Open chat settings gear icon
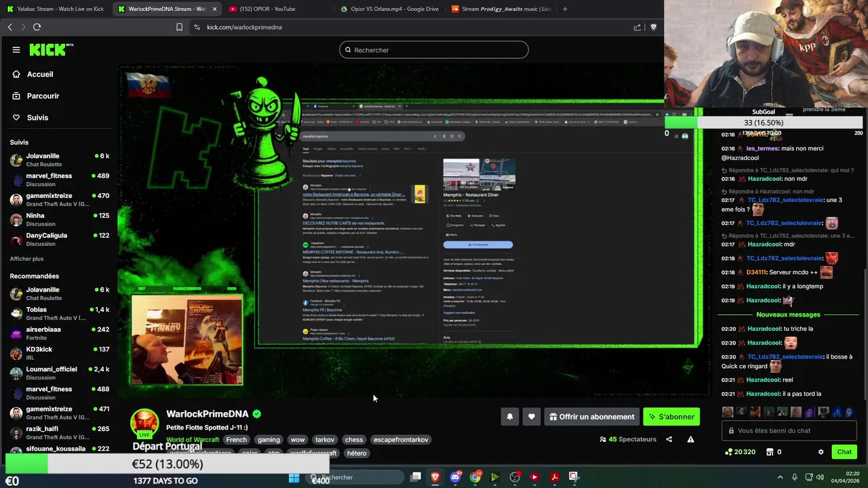Image resolution: width=868 pixels, height=488 pixels. click(x=821, y=451)
